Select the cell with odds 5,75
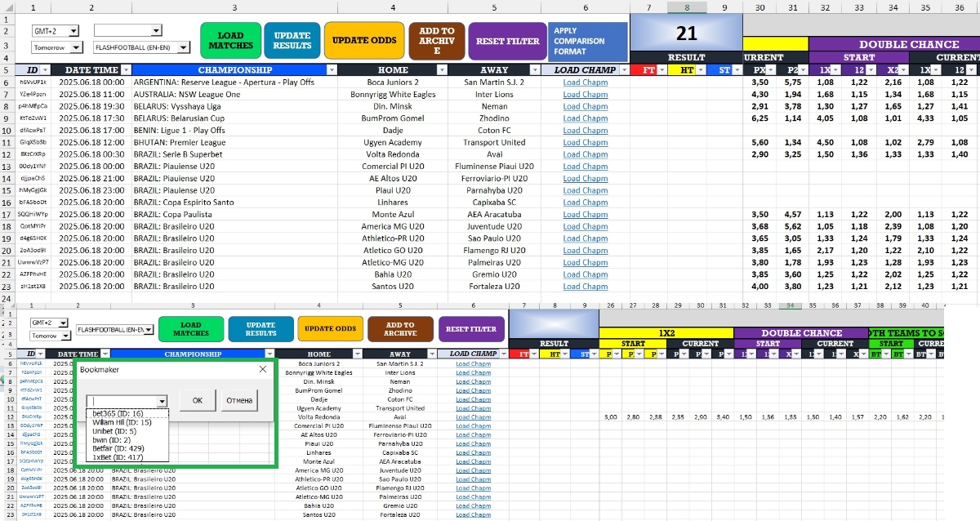 click(792, 82)
